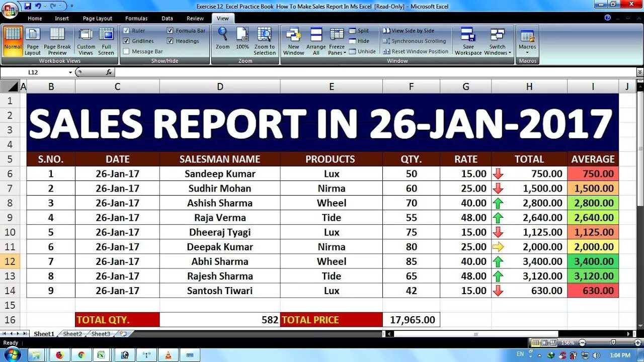
Task: Open the Home ribbon tab
Action: click(x=35, y=18)
